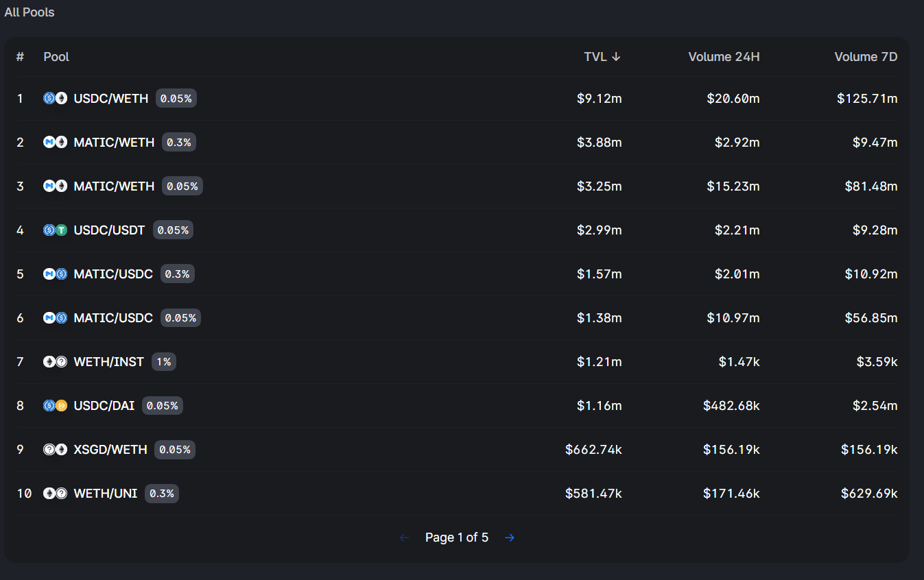Viewport: 924px width, 580px height.
Task: Click 7D volume value $9.28m
Action: pyautogui.click(x=874, y=230)
